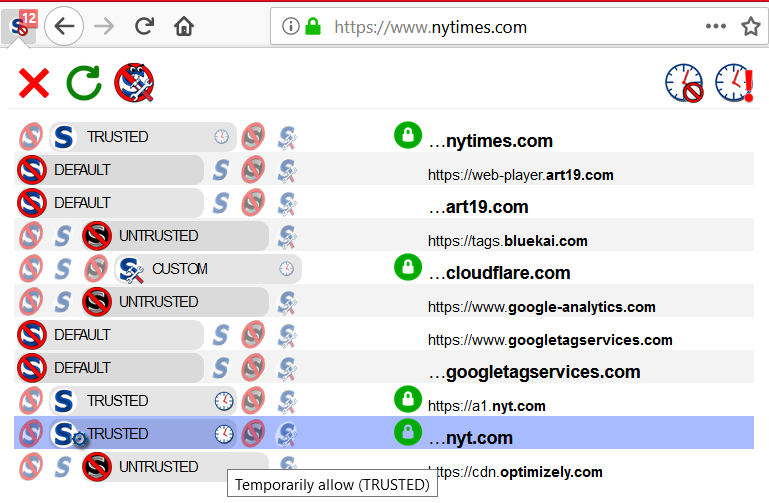Set …art19.com row to Untrusted preset
The image size is (769, 503).
click(x=254, y=203)
